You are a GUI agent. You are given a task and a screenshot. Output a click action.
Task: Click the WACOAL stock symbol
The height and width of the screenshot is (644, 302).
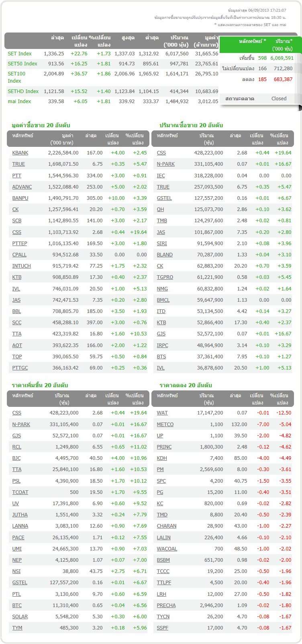[167, 549]
